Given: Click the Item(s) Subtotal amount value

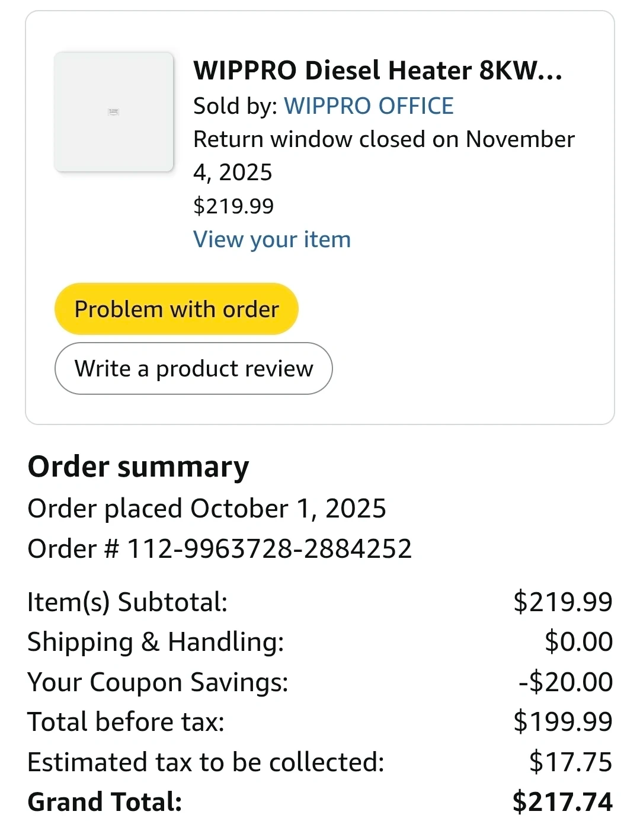Looking at the screenshot, I should point(562,602).
